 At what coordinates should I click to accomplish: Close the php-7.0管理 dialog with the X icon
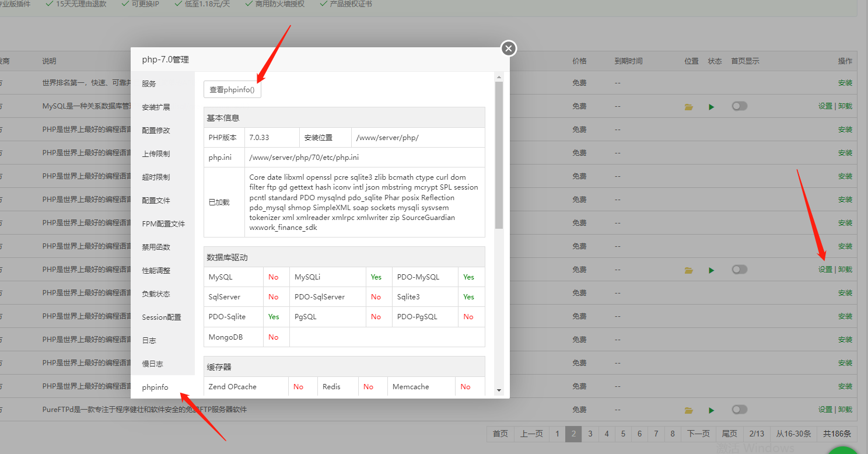click(509, 48)
